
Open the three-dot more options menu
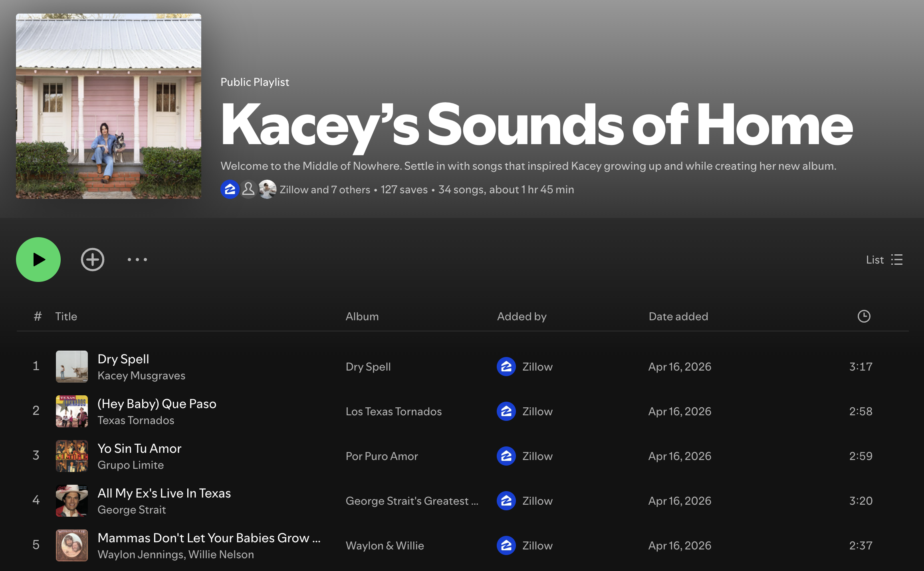coord(137,260)
